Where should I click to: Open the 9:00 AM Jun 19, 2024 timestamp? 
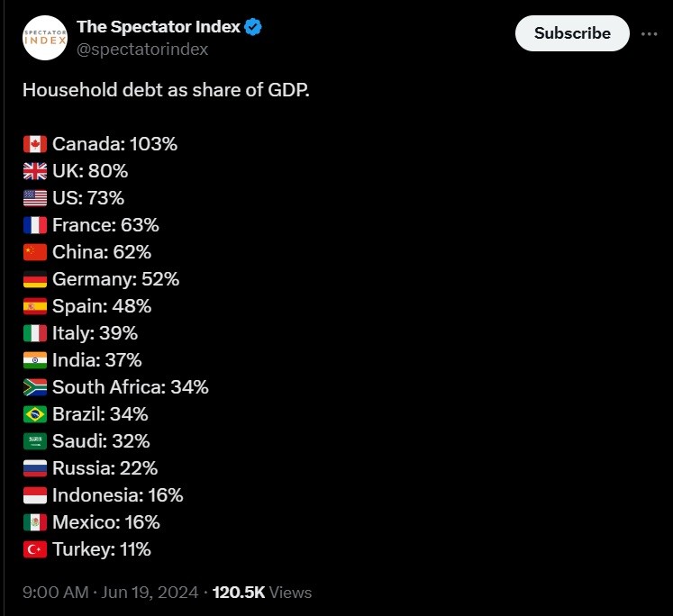coord(111,592)
